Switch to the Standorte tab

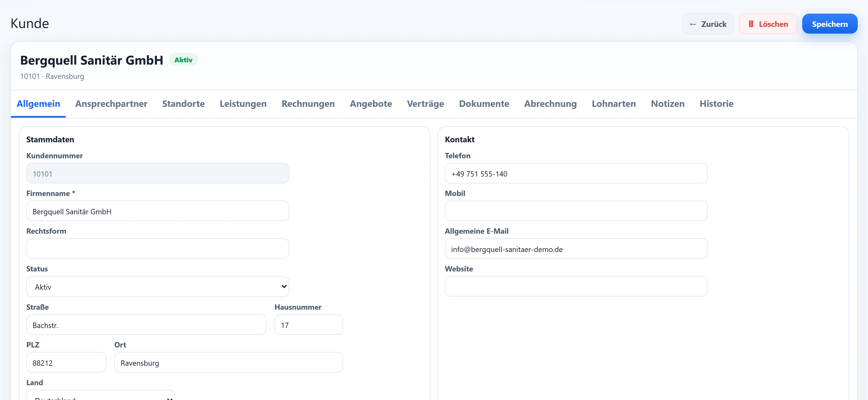pyautogui.click(x=183, y=104)
